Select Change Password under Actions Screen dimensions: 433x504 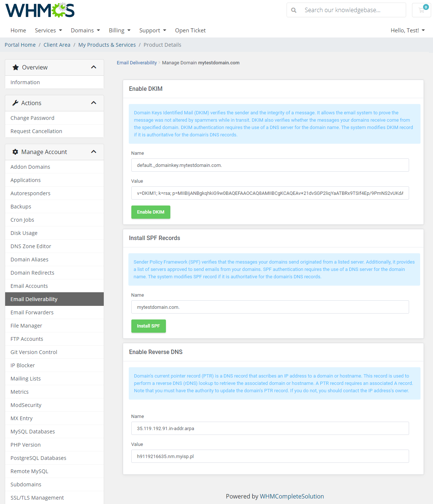[32, 118]
